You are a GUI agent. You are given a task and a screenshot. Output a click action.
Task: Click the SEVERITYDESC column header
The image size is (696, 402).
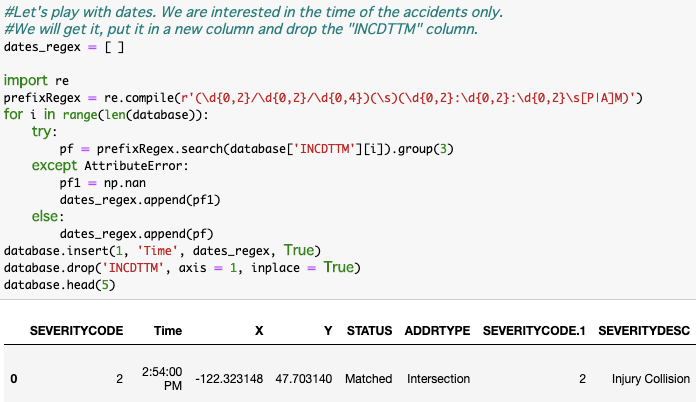[644, 331]
